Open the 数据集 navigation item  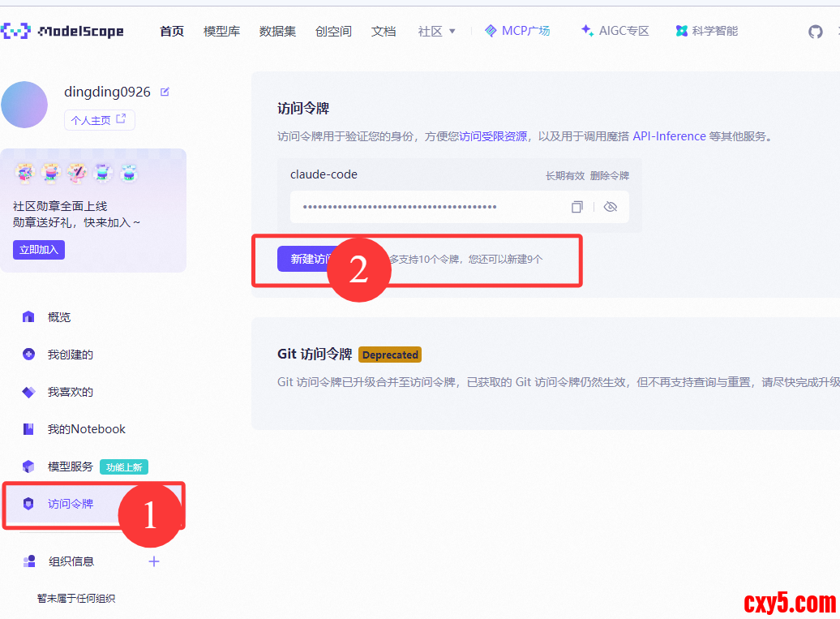coord(277,32)
